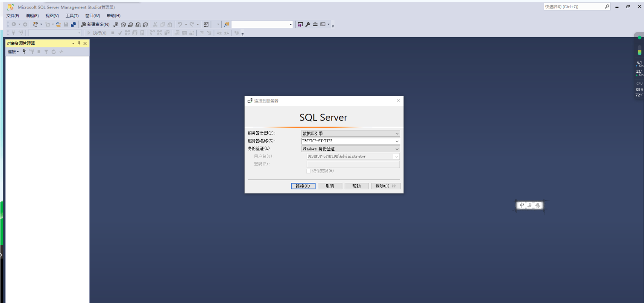Click the Help (帮助) button in dialog
The height and width of the screenshot is (303, 644).
point(357,186)
